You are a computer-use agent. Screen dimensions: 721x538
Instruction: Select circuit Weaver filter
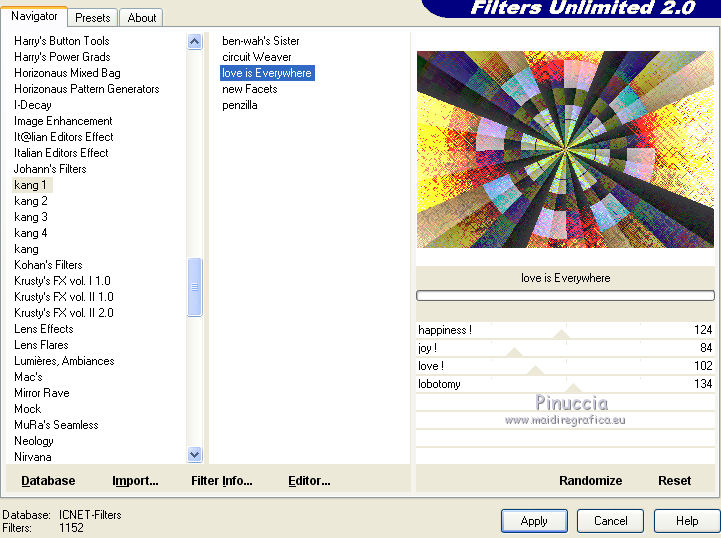[257, 57]
